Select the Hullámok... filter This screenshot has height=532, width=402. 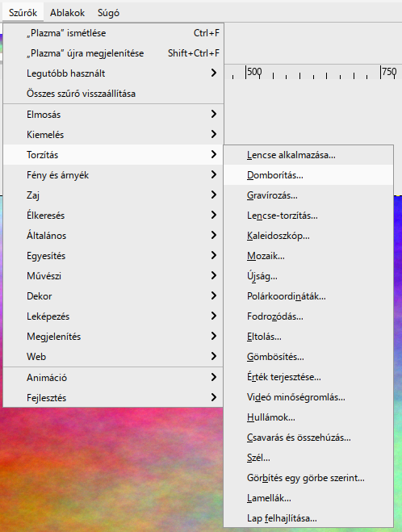pyautogui.click(x=308, y=417)
